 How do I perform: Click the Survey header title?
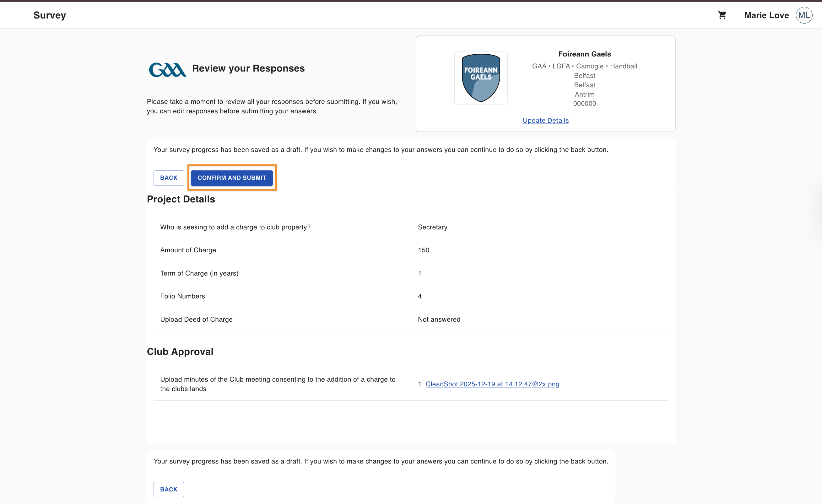tap(50, 15)
